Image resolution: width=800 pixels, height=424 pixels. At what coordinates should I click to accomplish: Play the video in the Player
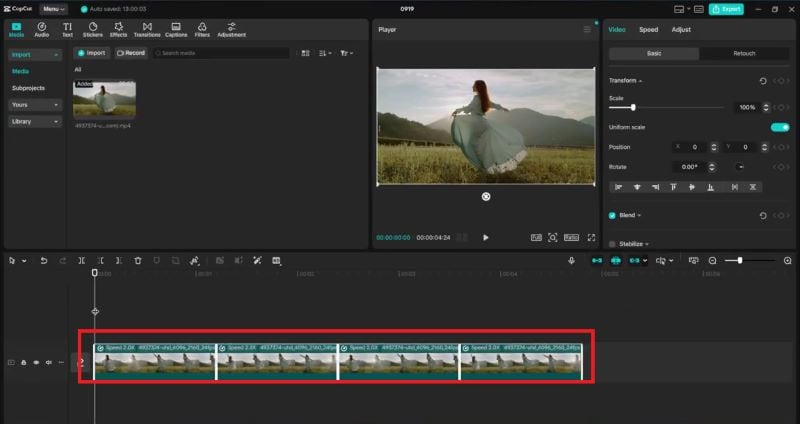(486, 238)
